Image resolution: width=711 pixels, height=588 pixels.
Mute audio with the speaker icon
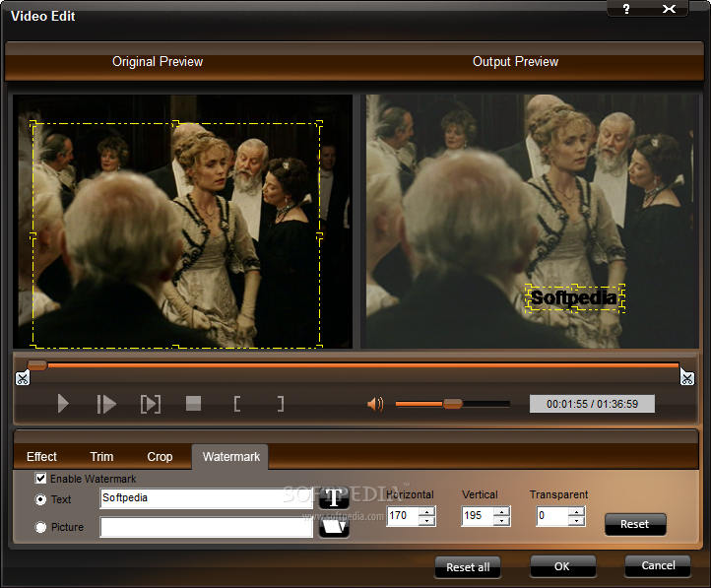click(x=375, y=404)
